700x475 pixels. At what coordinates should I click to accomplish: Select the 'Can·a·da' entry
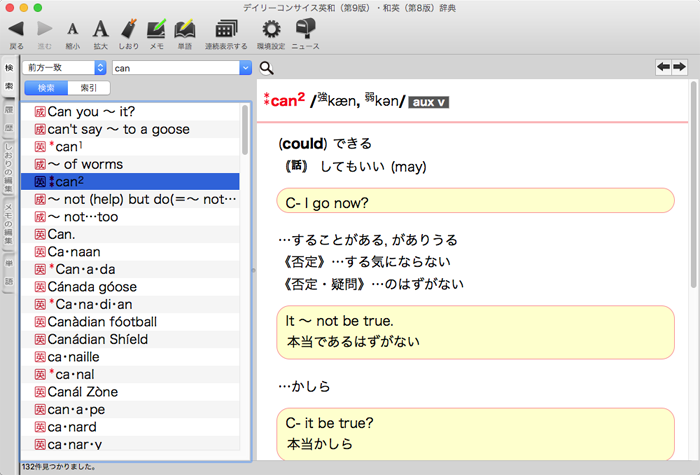pyautogui.click(x=130, y=269)
